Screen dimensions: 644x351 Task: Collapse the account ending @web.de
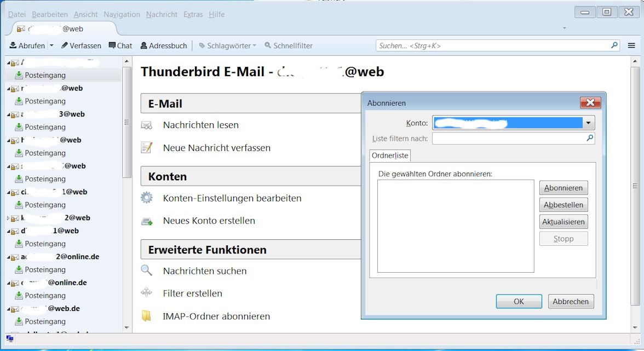coord(9,309)
